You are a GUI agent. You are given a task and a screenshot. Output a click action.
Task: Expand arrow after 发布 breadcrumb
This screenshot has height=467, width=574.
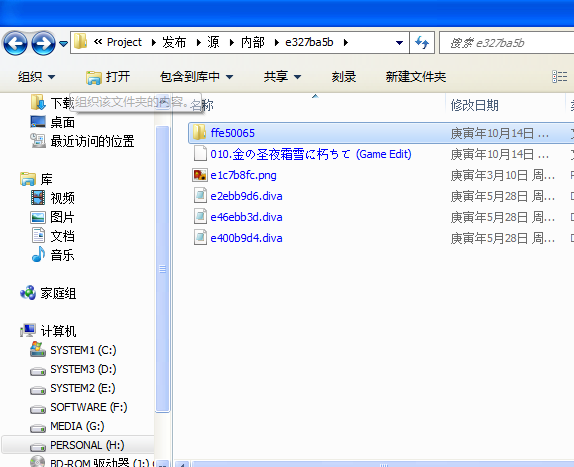click(198, 43)
